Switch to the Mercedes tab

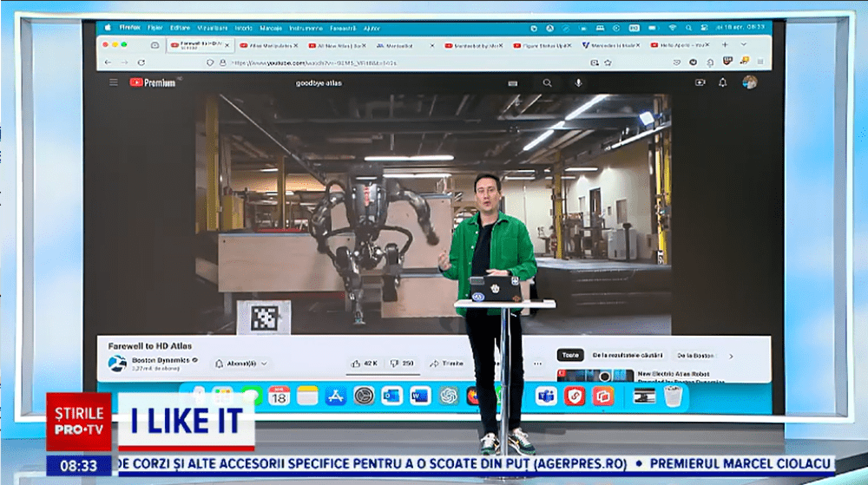(x=610, y=45)
